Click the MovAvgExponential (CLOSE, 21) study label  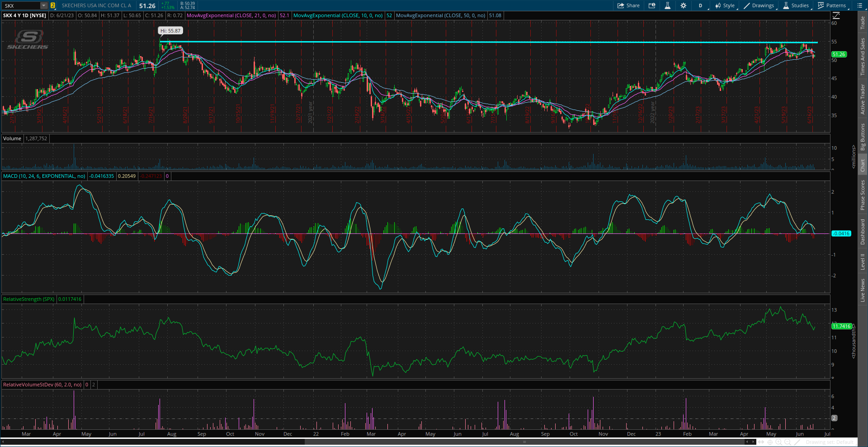coord(231,15)
